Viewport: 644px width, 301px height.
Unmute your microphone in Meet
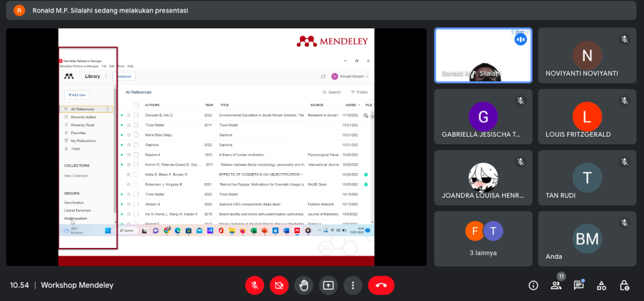(x=255, y=285)
